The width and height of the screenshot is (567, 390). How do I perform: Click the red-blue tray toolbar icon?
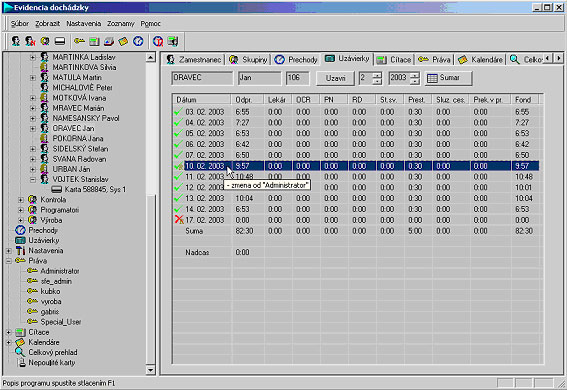(x=108, y=41)
